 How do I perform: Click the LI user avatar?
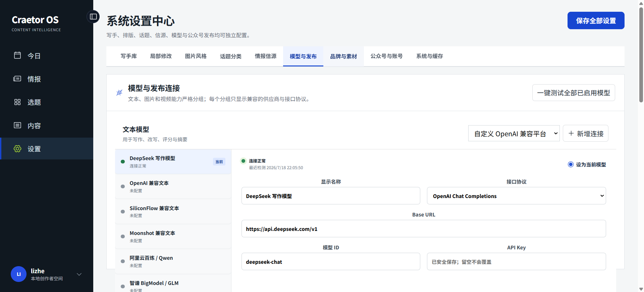click(18, 274)
